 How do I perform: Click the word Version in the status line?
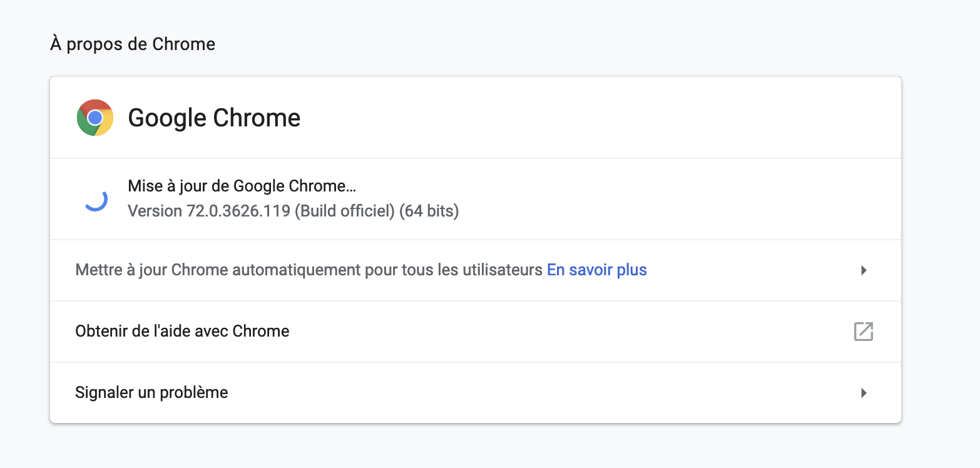click(x=155, y=211)
